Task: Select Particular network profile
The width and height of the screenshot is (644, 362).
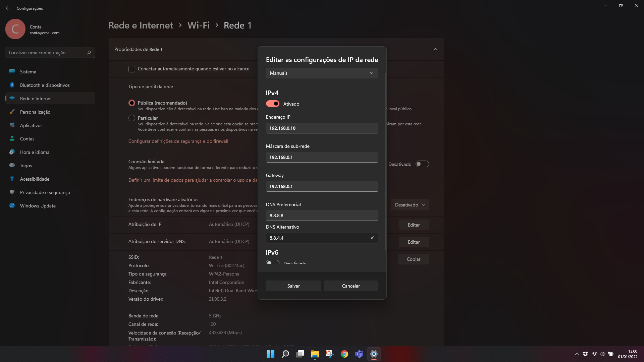Action: [132, 118]
